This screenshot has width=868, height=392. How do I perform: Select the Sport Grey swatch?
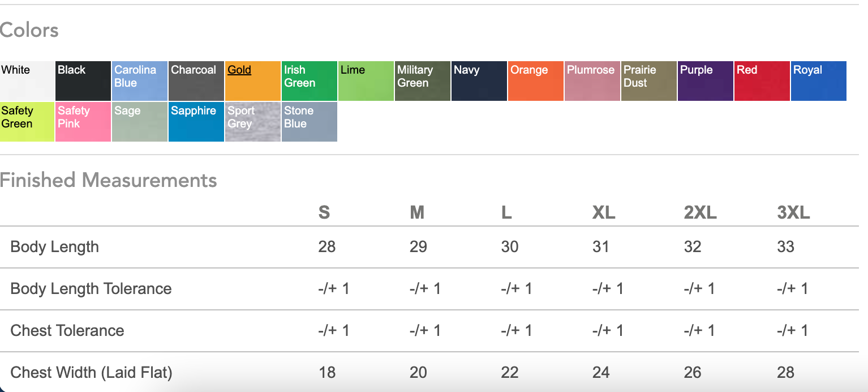253,122
